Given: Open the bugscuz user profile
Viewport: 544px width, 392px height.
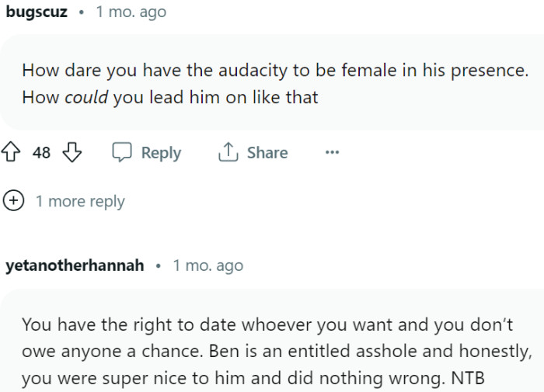Looking at the screenshot, I should click(x=36, y=12).
